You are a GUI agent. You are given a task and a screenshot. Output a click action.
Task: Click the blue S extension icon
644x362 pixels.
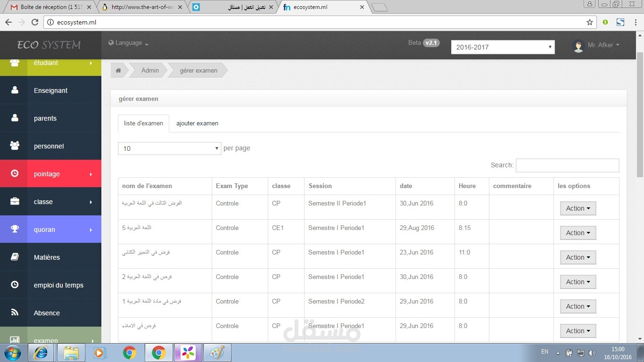pyautogui.click(x=620, y=22)
